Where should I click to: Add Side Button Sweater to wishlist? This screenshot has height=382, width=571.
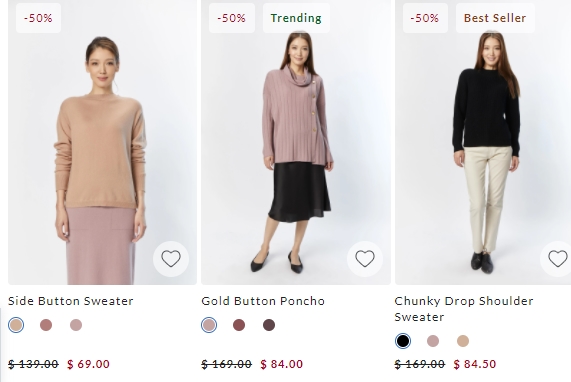(171, 259)
